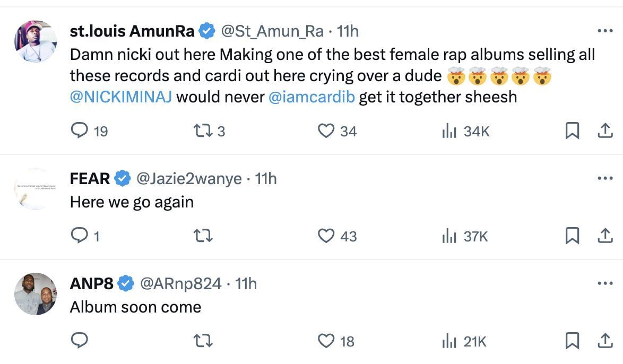Open the @NICKIMINAJ mention link
The height and width of the screenshot is (364, 623).
(120, 98)
